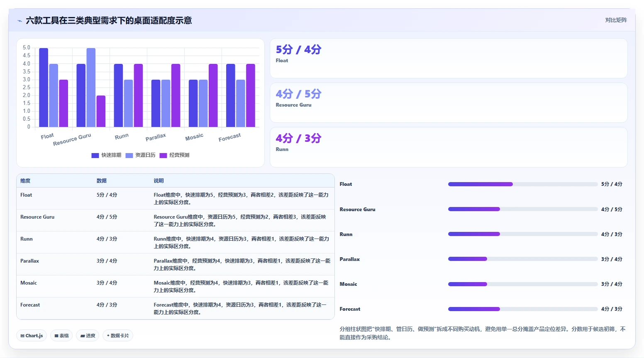The width and height of the screenshot is (644, 358).
Task: Click the small icon before the page title
Action: (20, 21)
